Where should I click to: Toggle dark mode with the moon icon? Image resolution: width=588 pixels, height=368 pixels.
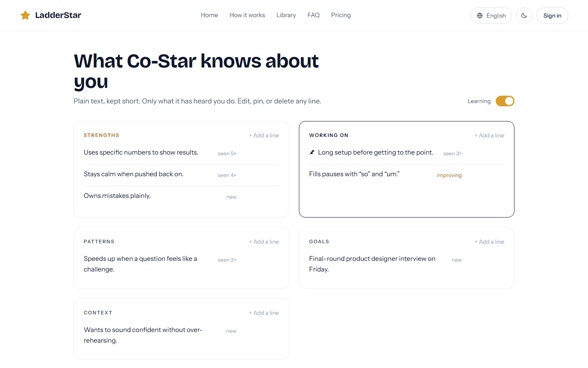(524, 16)
